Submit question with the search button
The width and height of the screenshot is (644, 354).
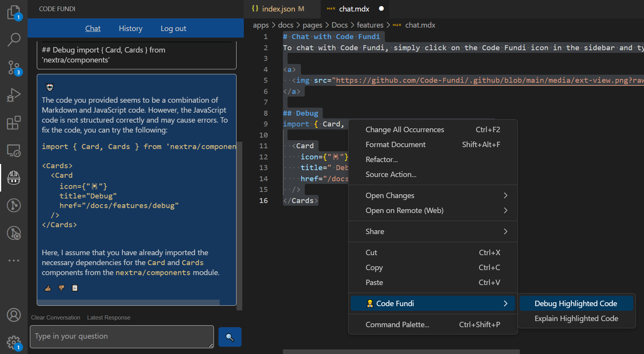point(230,337)
